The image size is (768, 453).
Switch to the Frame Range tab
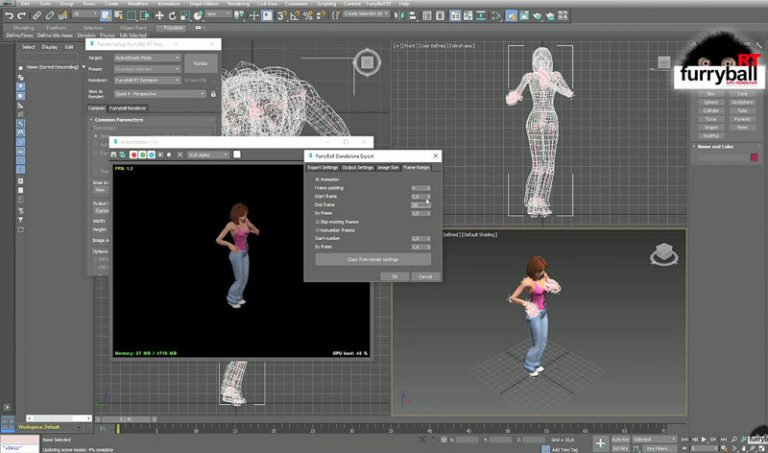coord(416,167)
